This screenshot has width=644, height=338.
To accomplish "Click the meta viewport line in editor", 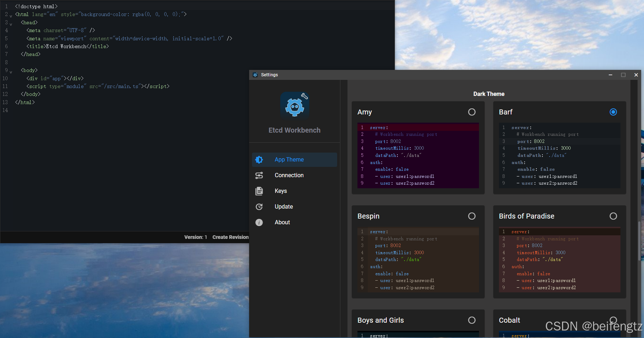I will click(x=129, y=39).
